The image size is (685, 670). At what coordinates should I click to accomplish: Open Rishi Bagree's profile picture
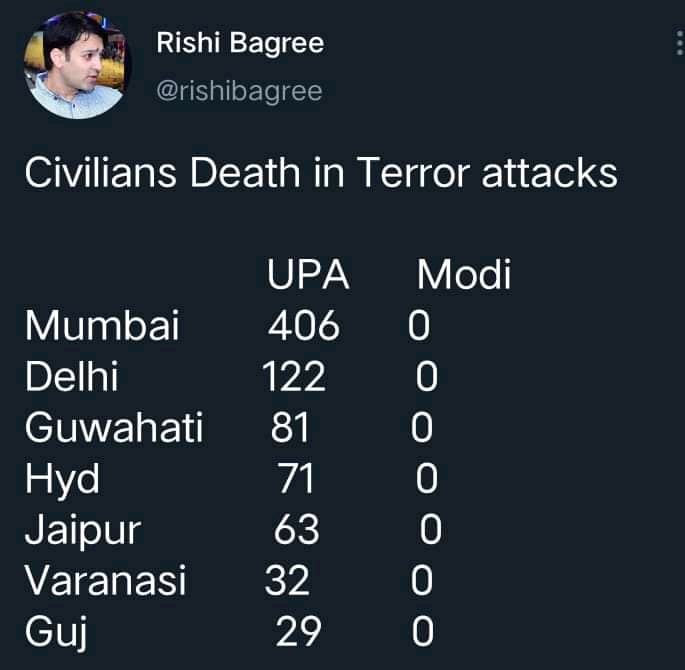click(75, 66)
